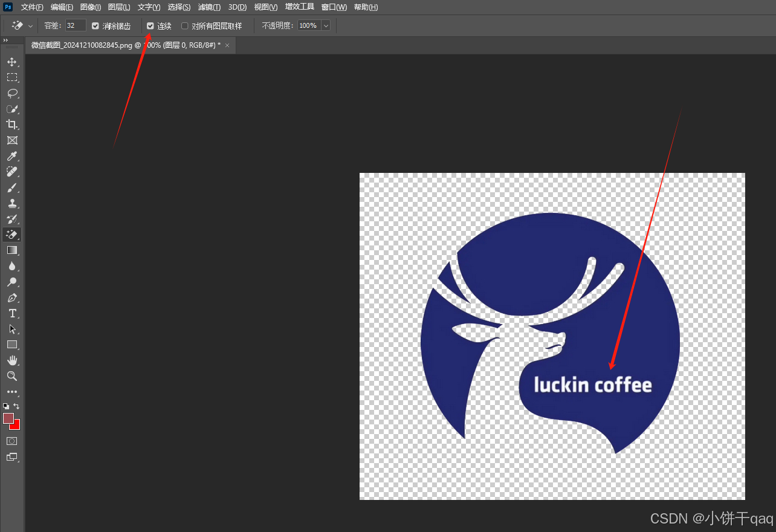Image resolution: width=776 pixels, height=532 pixels.
Task: Open the 视图(V) menu
Action: 266,7
